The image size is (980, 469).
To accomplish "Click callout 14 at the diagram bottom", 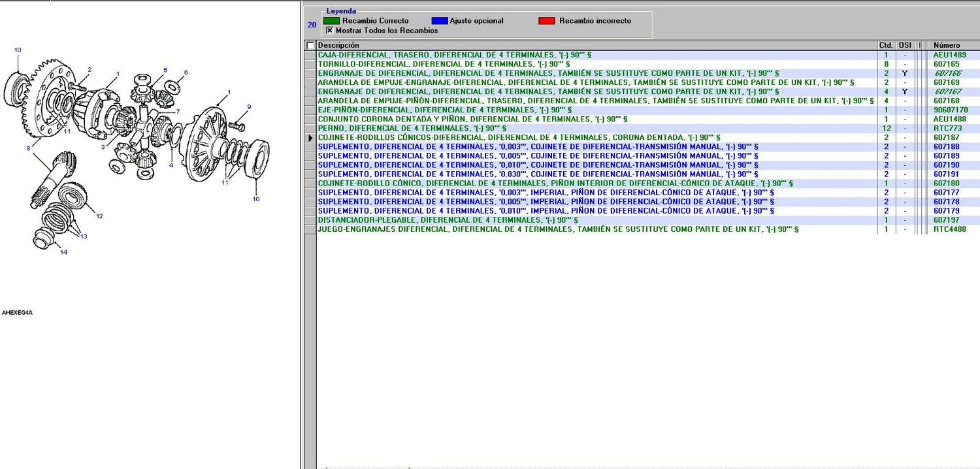I will (x=63, y=252).
